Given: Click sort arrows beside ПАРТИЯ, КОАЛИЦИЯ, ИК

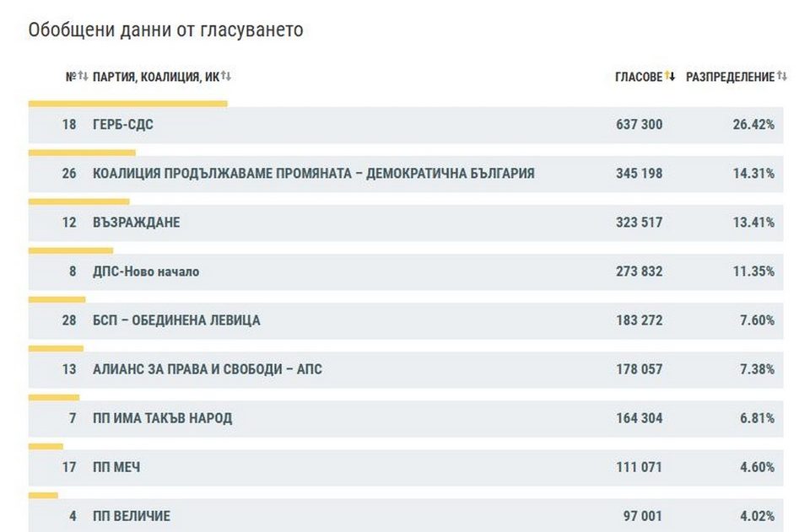Looking at the screenshot, I should [x=226, y=77].
